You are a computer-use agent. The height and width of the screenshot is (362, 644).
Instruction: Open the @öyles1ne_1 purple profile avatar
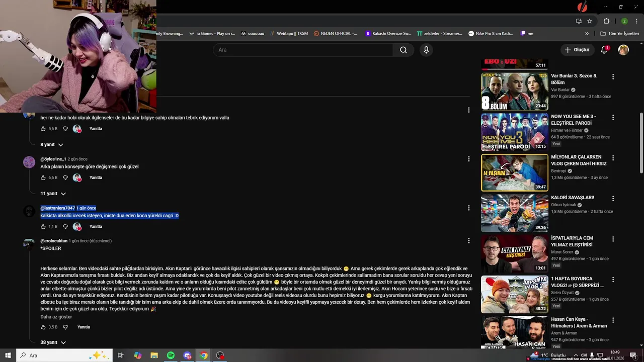[x=29, y=162]
